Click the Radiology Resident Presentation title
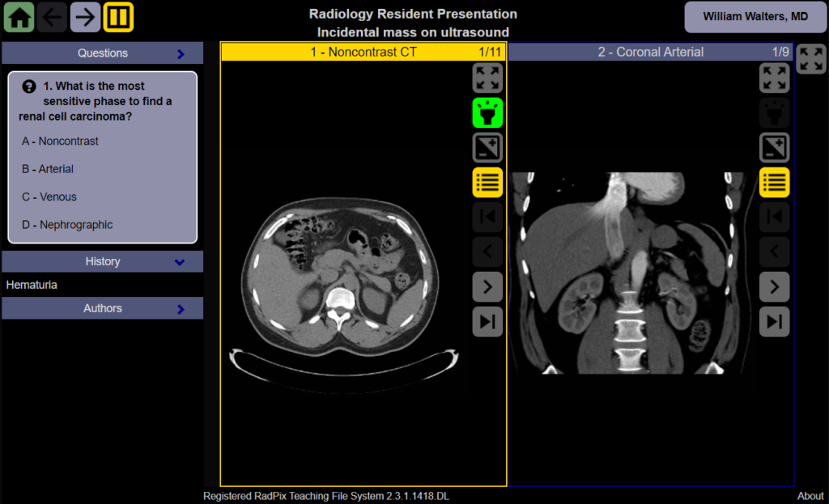 click(413, 15)
